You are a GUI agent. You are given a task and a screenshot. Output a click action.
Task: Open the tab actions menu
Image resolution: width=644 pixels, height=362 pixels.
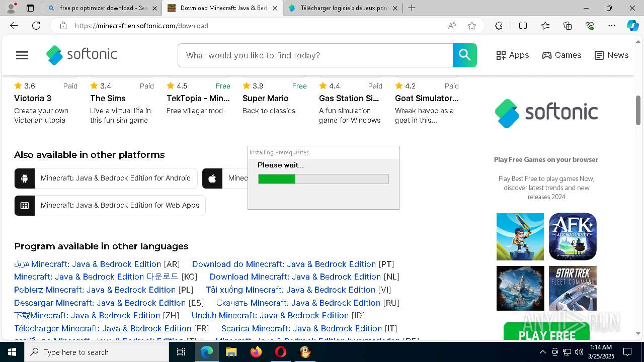tap(30, 8)
